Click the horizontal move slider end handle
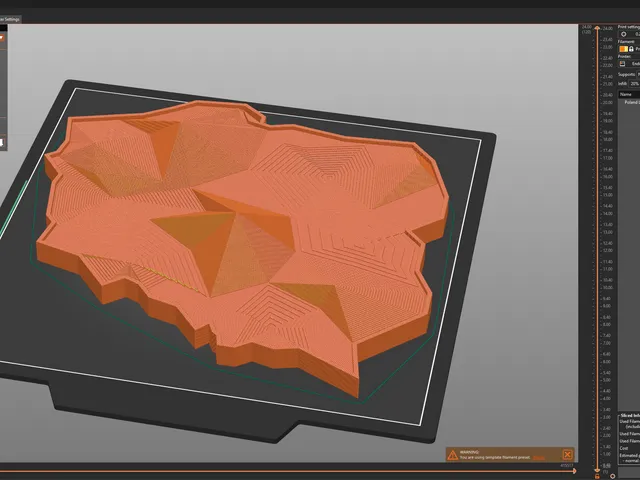This screenshot has height=480, width=640. coord(574,471)
